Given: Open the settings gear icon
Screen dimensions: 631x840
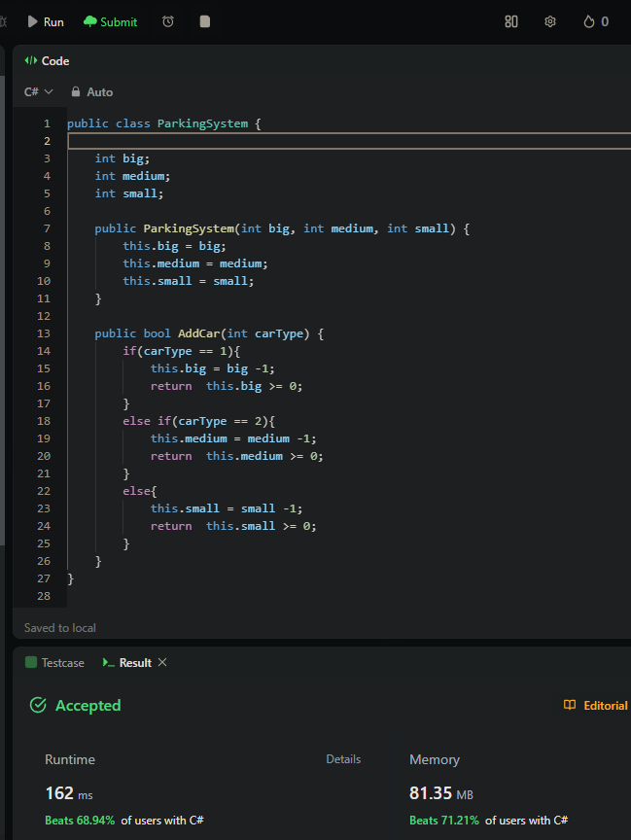Looking at the screenshot, I should (550, 21).
